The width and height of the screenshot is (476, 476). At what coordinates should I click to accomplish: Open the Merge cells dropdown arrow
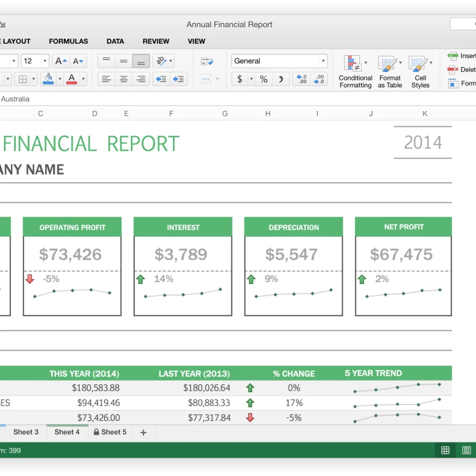point(217,79)
